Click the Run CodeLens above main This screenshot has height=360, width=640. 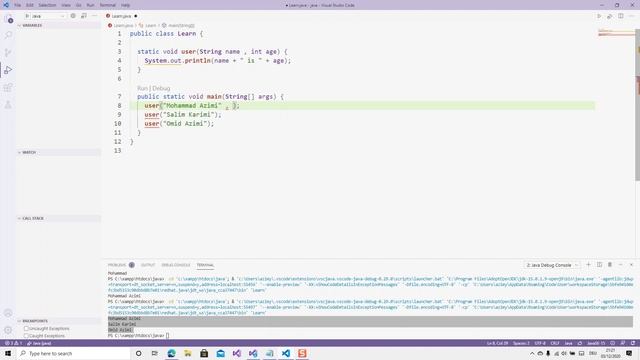click(x=142, y=88)
